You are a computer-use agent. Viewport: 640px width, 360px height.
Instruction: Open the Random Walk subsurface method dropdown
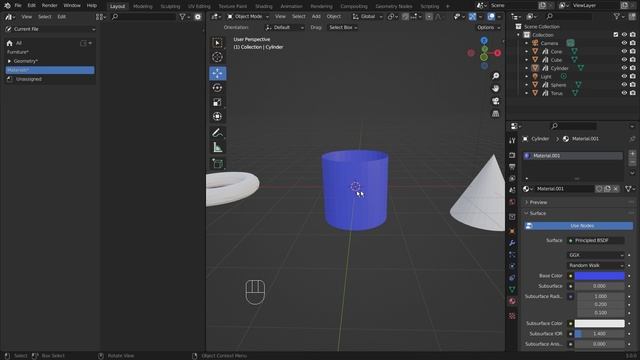(x=596, y=265)
